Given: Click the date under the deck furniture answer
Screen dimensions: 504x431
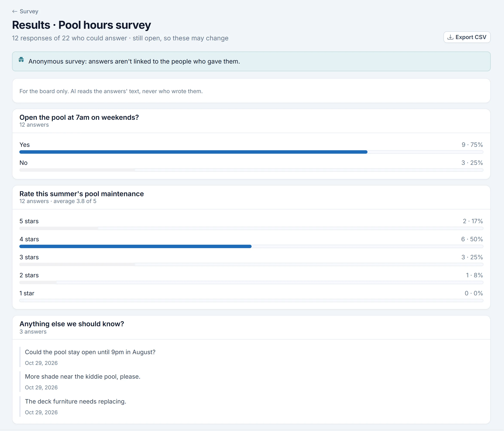Looking at the screenshot, I should click(x=41, y=413).
